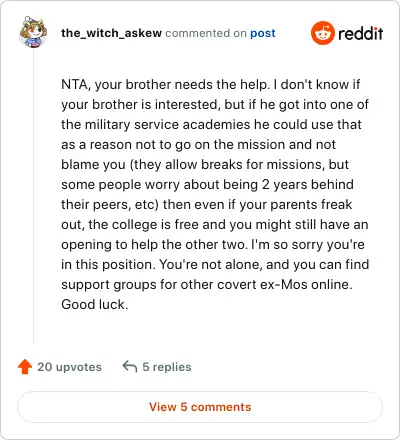Screen dimensions: 400x440
Task: Open the "5 replies" label
Action: (167, 367)
